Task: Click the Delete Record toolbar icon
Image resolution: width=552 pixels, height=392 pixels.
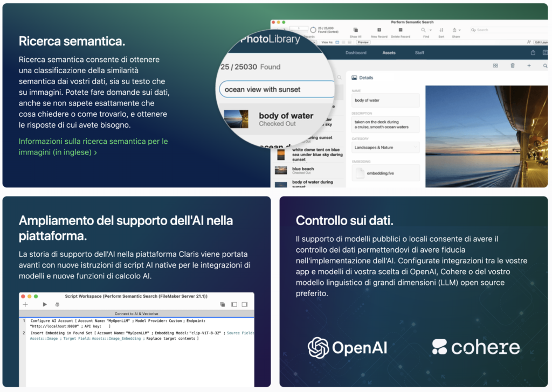Action: [401, 30]
